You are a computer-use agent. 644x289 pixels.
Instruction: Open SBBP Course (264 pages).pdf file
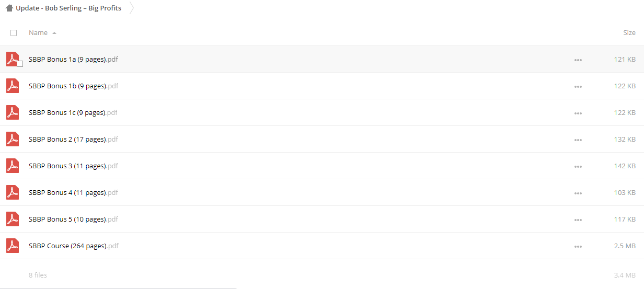(74, 246)
